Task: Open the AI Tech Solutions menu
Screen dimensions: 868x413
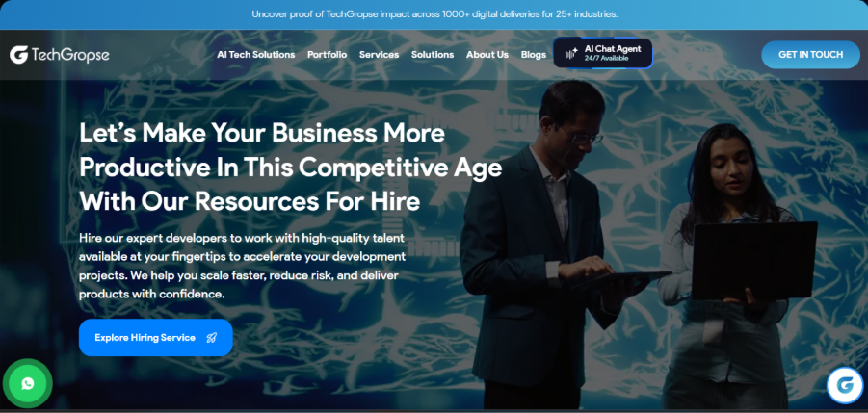Action: (255, 55)
